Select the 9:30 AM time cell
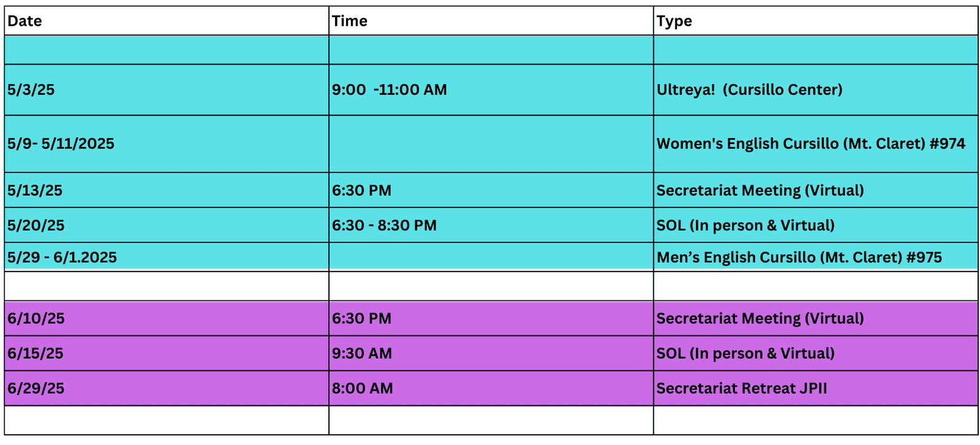Viewport: 980px width, 445px height. coord(491,353)
